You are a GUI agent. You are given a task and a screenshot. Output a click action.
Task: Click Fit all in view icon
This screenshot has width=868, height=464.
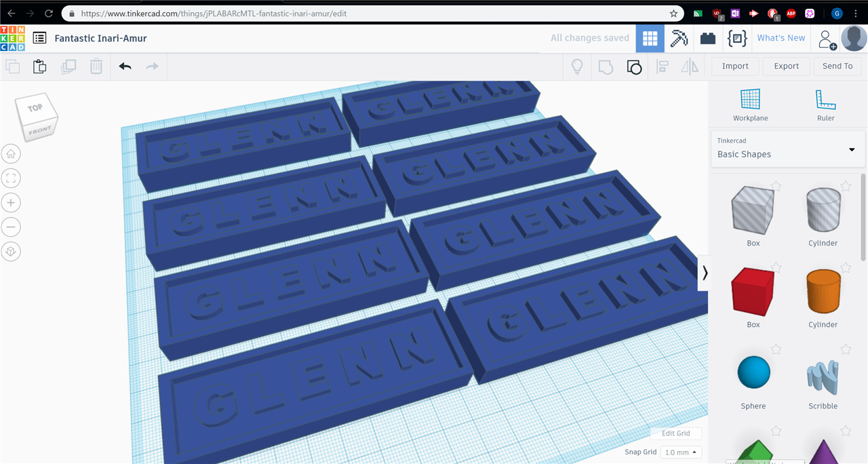tap(11, 178)
